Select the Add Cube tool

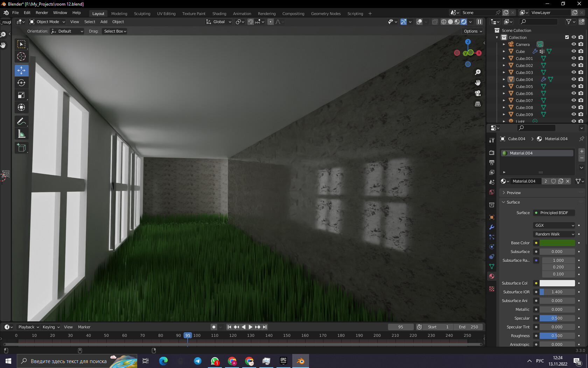[21, 148]
